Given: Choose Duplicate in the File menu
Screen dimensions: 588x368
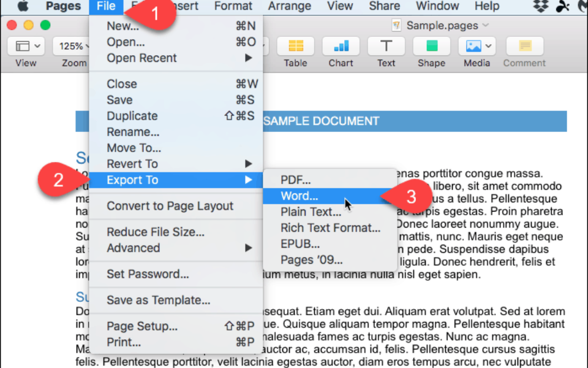Looking at the screenshot, I should click(176, 116).
